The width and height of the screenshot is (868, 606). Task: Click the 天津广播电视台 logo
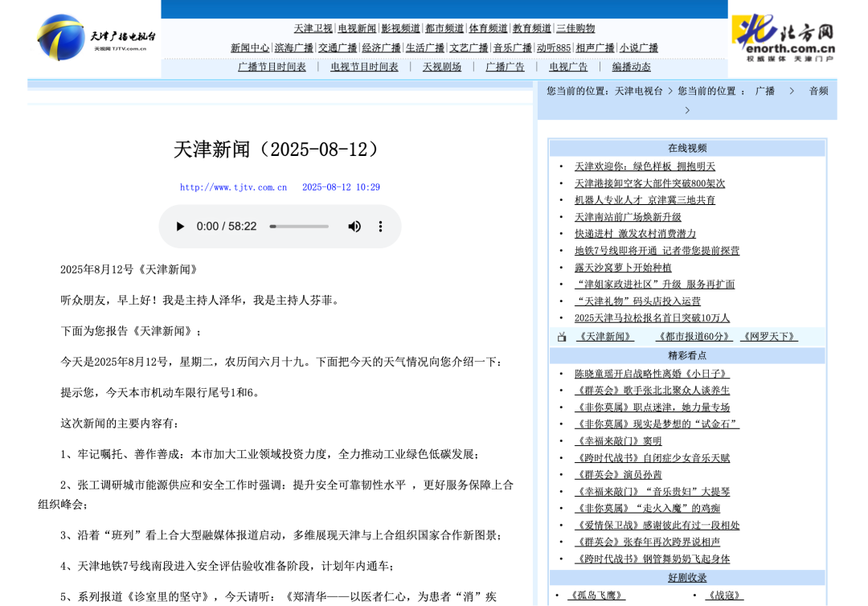(95, 38)
